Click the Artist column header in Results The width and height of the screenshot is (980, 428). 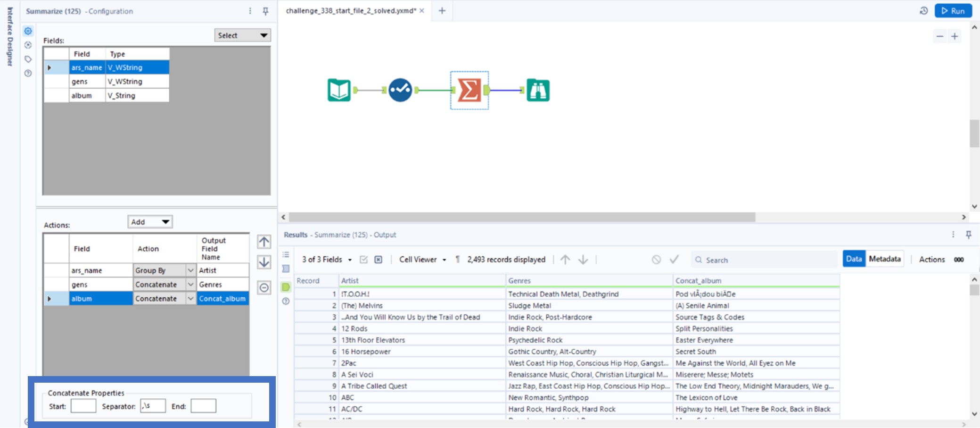tap(422, 281)
